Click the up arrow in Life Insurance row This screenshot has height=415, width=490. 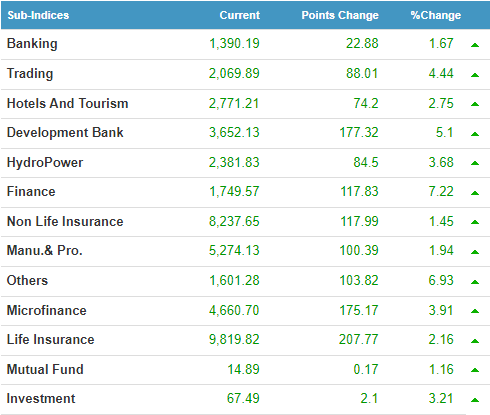pos(475,341)
